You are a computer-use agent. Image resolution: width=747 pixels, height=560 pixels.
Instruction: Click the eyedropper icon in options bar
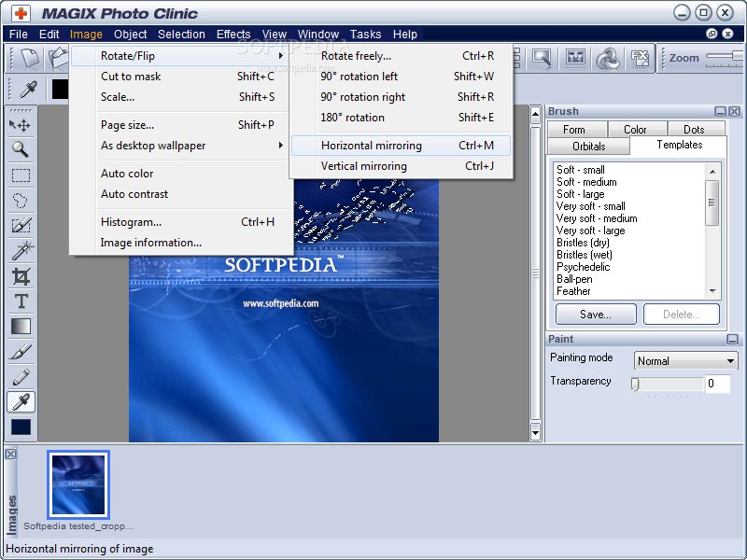[29, 89]
